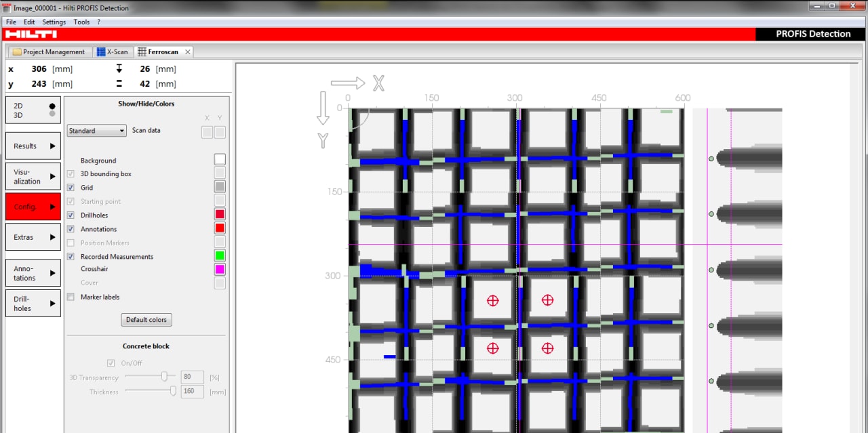Pick the Background color swatch
Image resolution: width=868 pixels, height=433 pixels.
point(220,160)
